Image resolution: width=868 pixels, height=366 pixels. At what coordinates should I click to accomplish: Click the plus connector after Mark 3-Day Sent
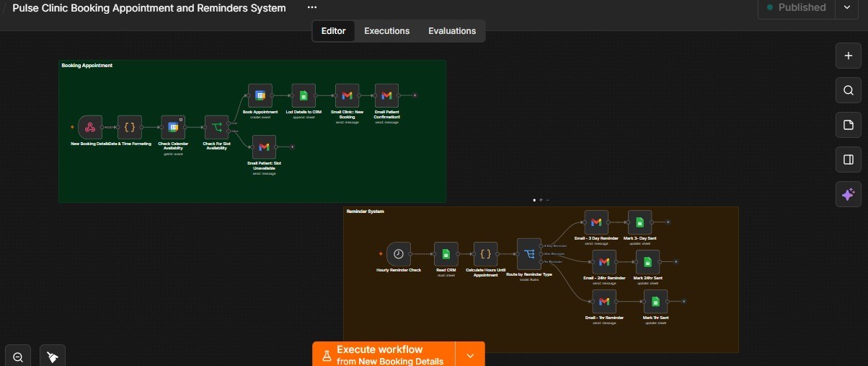point(668,222)
